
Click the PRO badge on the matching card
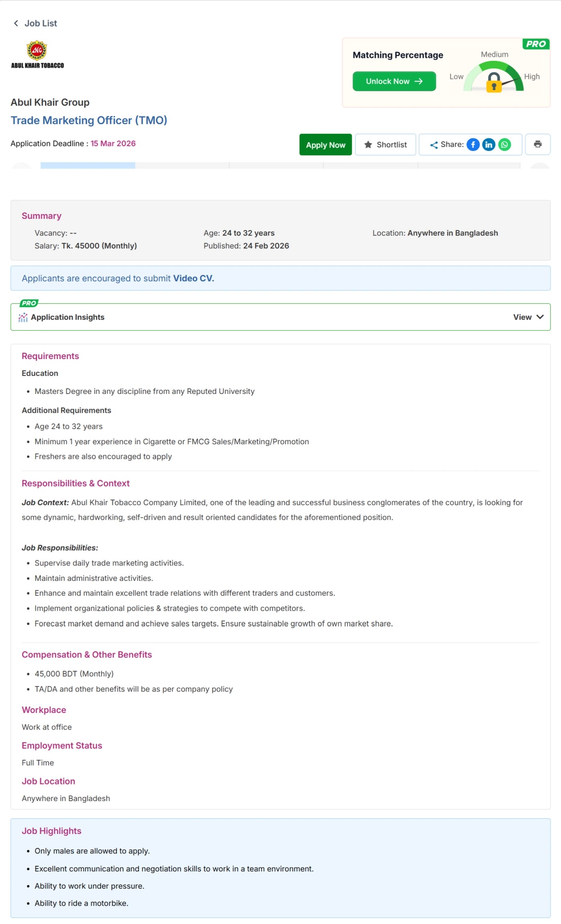[536, 44]
